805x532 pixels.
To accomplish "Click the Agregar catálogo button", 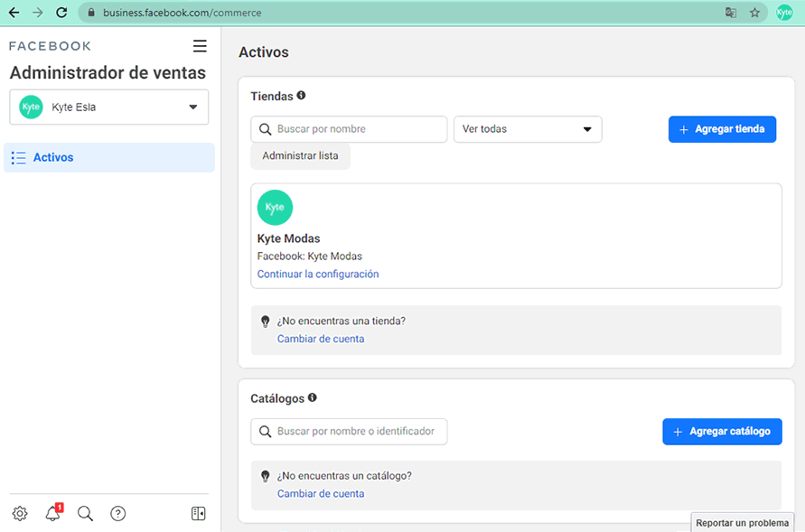I will pyautogui.click(x=722, y=432).
